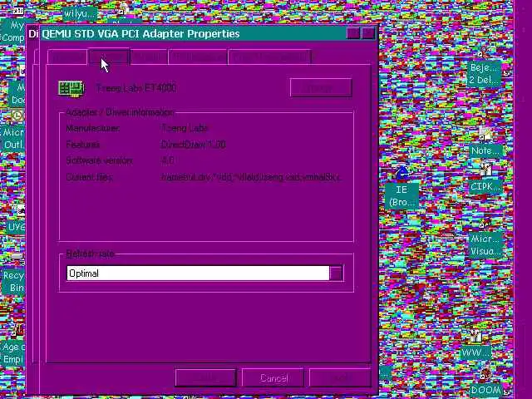Launch the Microsoft Outlook desktop shortcut
The width and height of the screenshot is (532, 399).
point(13,132)
